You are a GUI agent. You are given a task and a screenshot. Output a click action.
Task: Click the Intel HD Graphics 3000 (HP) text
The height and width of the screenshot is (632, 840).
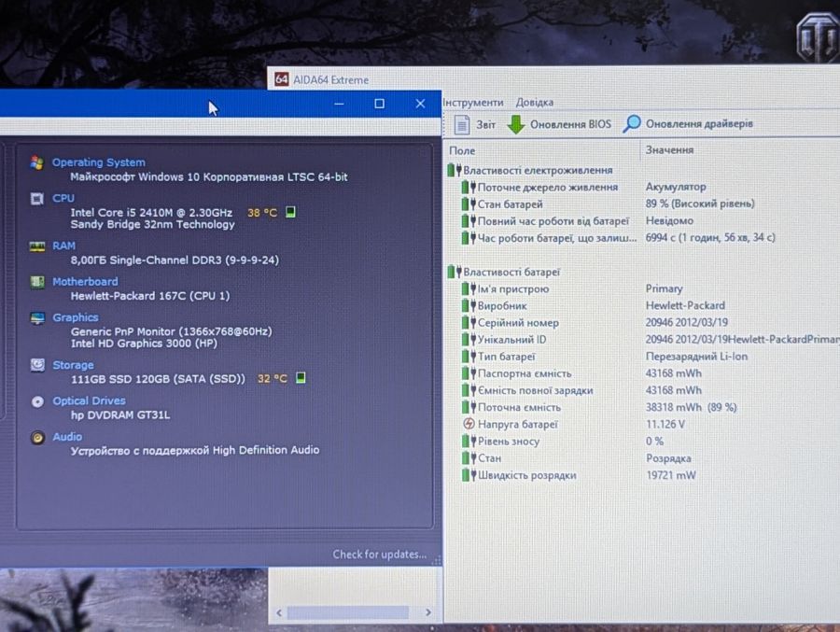[x=144, y=343]
